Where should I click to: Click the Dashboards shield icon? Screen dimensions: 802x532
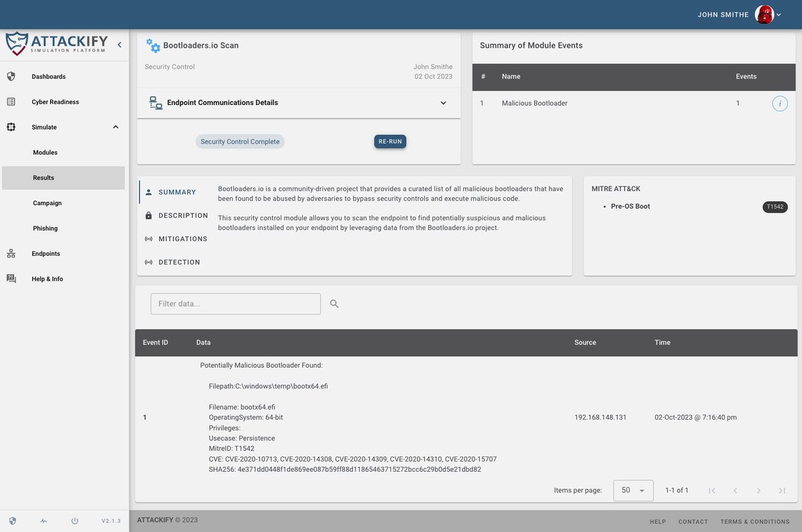coord(11,77)
